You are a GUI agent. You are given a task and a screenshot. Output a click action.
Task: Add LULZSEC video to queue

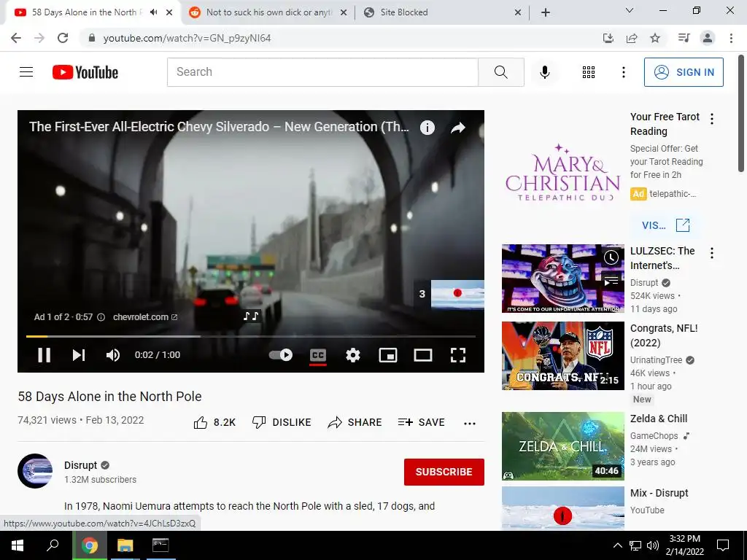tap(611, 281)
